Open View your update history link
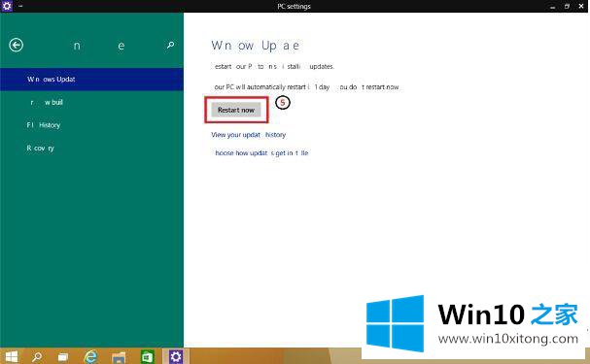Viewport: 590px width, 364px height. 248,135
